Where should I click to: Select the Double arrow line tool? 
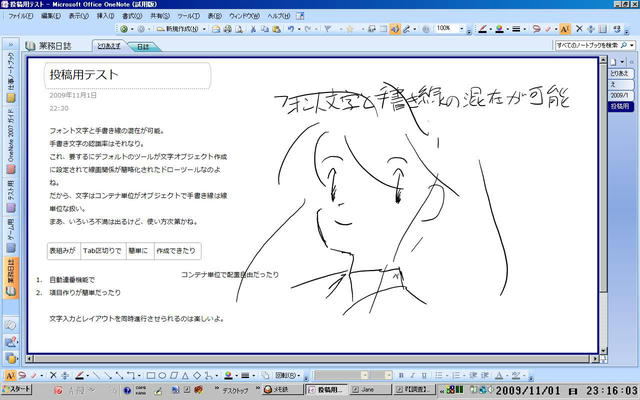pos(119,375)
